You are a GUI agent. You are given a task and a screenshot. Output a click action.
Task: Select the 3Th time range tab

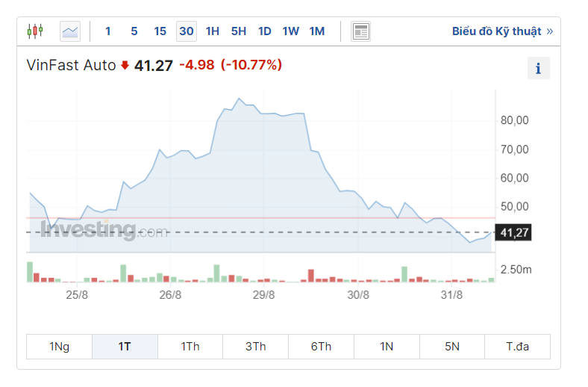[256, 347]
